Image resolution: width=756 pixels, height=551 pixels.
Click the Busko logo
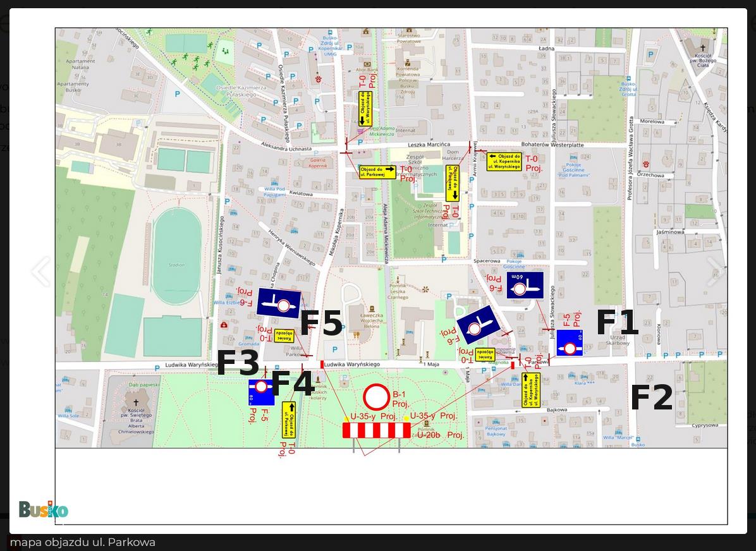coord(43,510)
